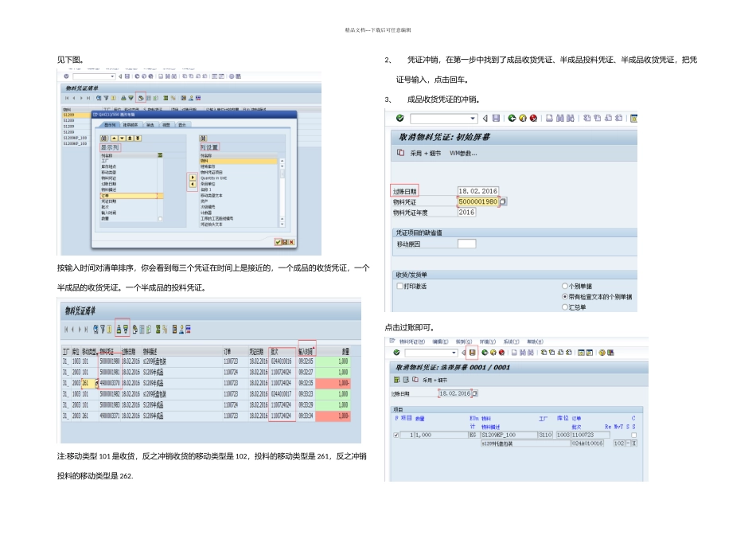
Task: Click move-right arrow button in layout dialog
Action: tap(193, 178)
